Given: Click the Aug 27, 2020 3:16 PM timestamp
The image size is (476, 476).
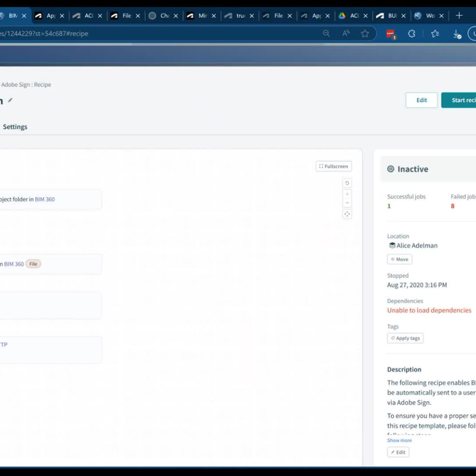Looking at the screenshot, I should [x=417, y=285].
